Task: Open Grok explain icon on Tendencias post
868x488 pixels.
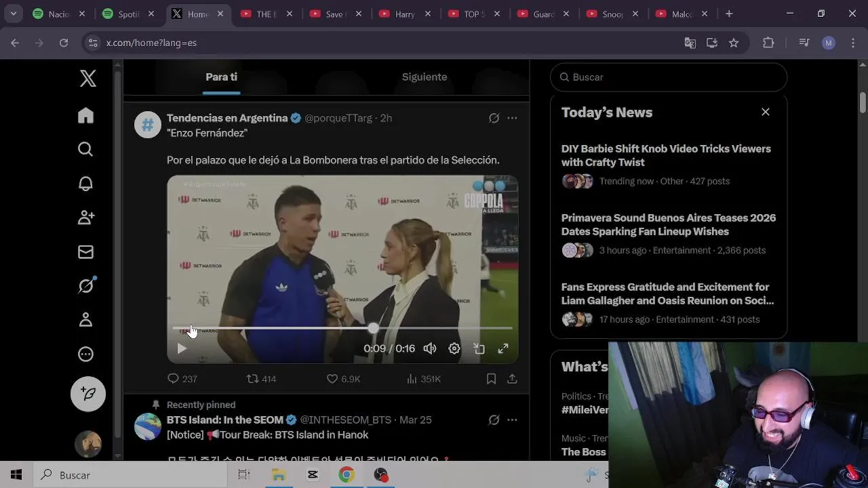Action: tap(494, 118)
